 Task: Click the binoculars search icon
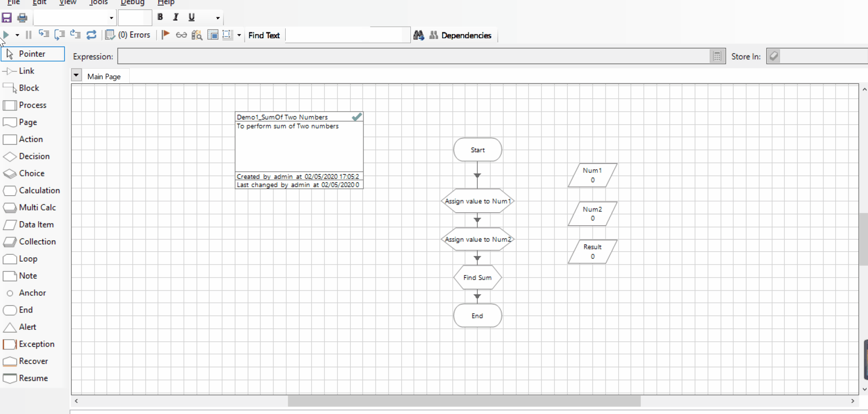(x=419, y=35)
